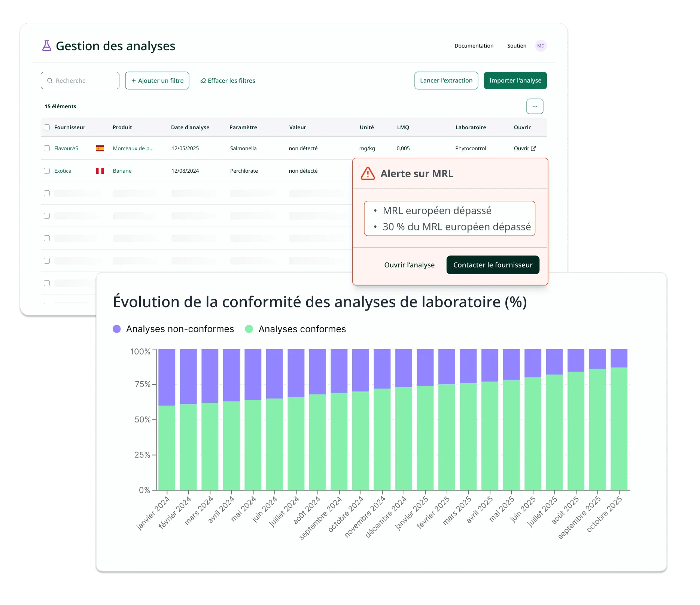Open the Documentation menu item
700x605 pixels.
[x=474, y=46]
